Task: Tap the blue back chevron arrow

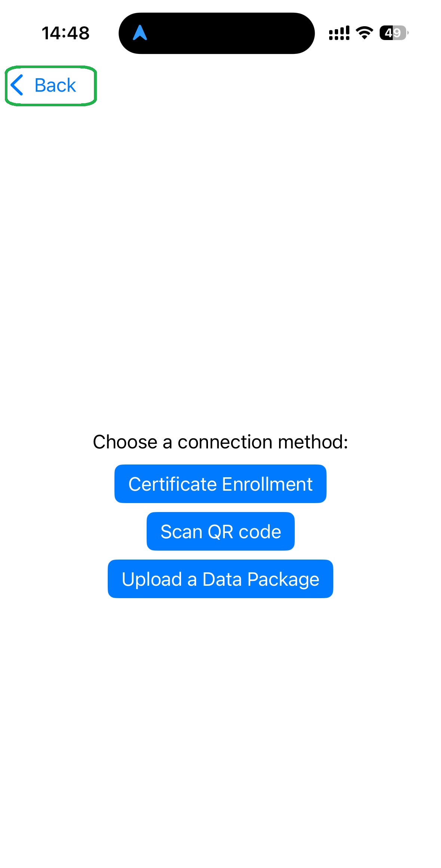Action: 17,85
